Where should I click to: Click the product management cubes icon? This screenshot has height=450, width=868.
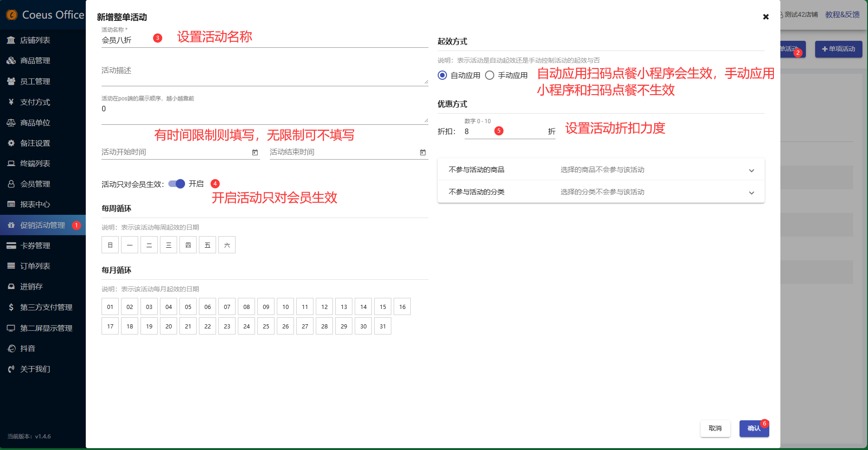11,61
